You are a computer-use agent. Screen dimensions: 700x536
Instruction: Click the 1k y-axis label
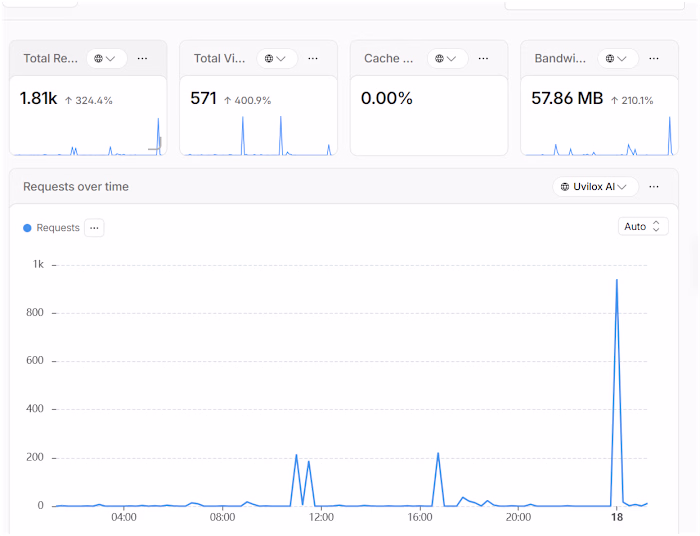[x=38, y=265]
